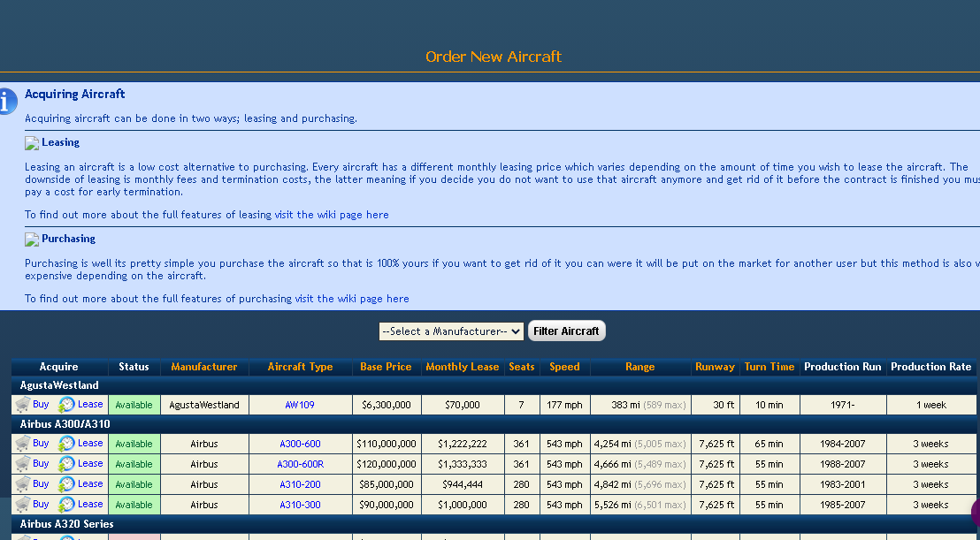Image resolution: width=980 pixels, height=540 pixels.
Task: Click the 65 min turn time cell
Action: point(769,444)
